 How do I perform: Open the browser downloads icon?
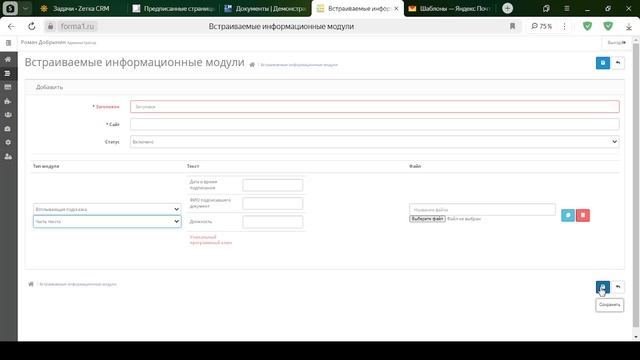(629, 27)
